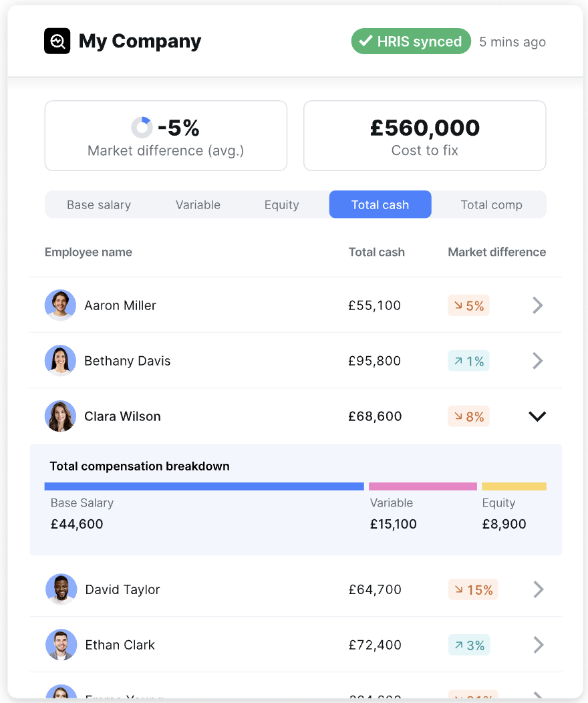Switch to the Total comp tab
This screenshot has height=703, width=588.
(x=491, y=205)
